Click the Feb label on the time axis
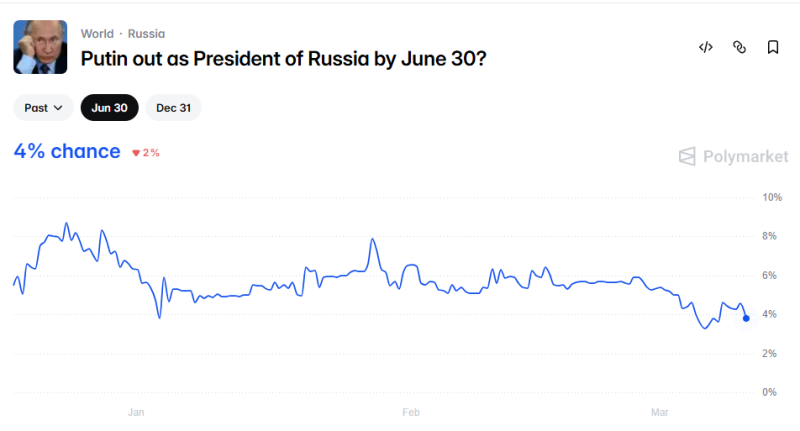 point(409,412)
